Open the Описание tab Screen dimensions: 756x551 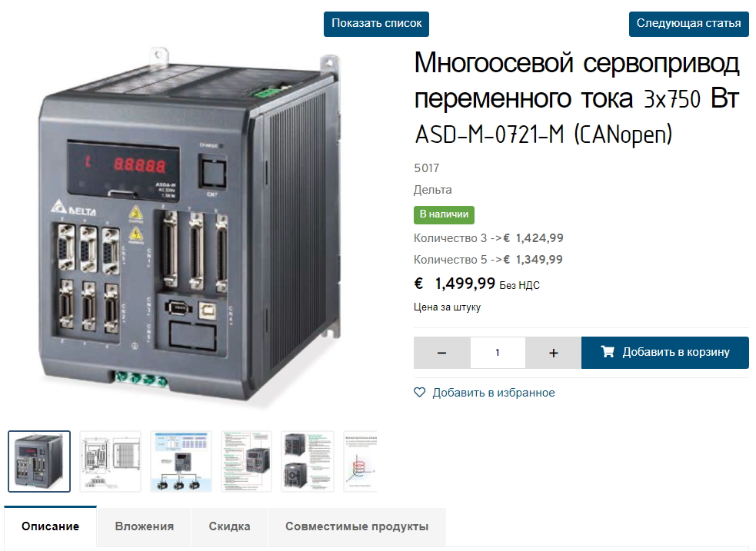(x=50, y=526)
